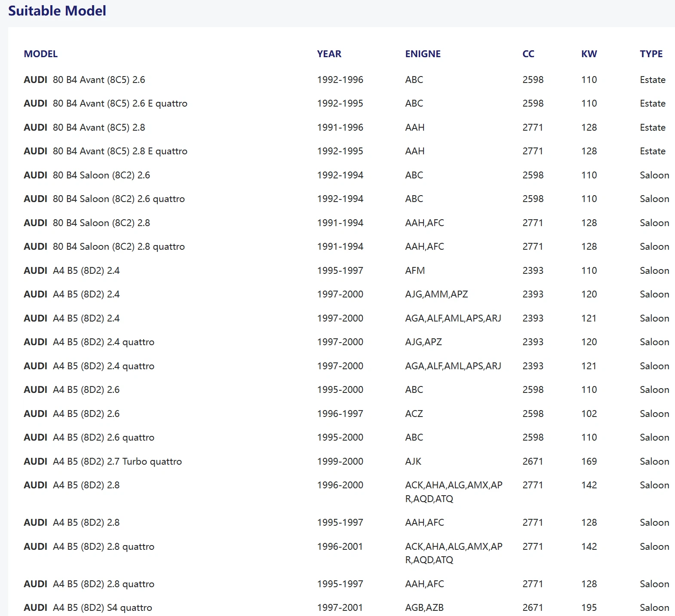Click CC value 2598 in the ACZ row

(x=533, y=414)
